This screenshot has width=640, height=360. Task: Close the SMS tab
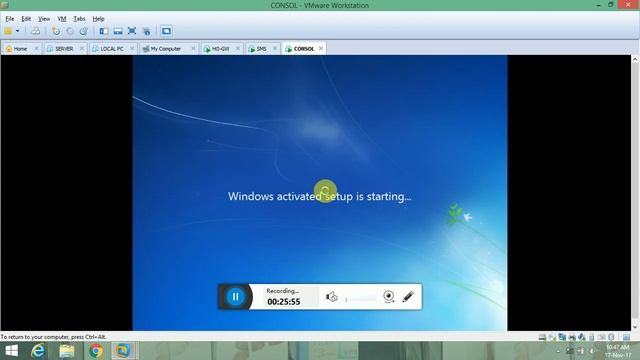pyautogui.click(x=275, y=49)
